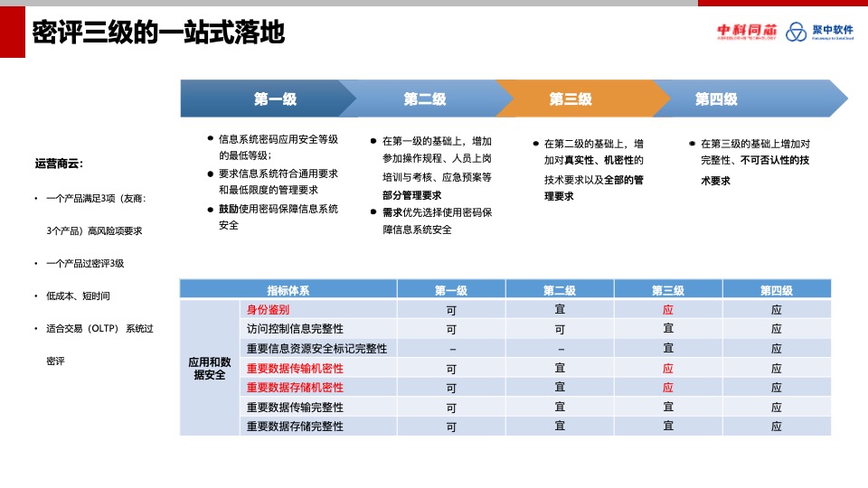Click the bullet 低成本、短时间
This screenshot has height=488, width=868.
tap(78, 296)
